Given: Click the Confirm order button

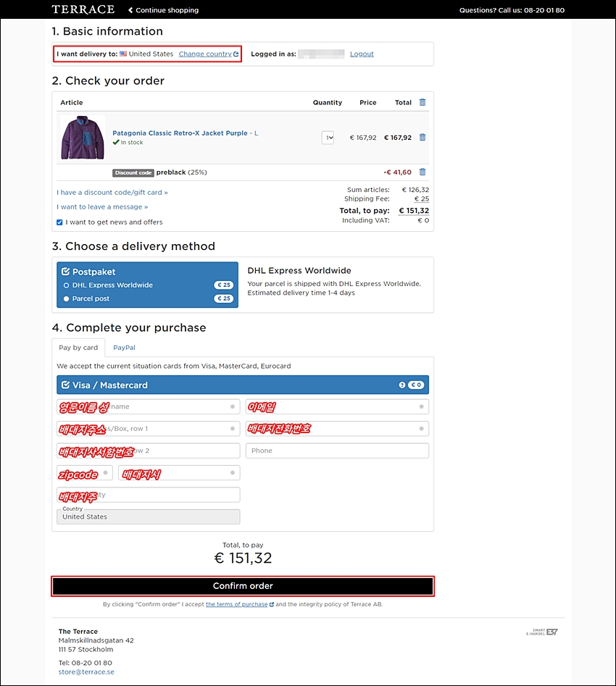Looking at the screenshot, I should [x=243, y=586].
